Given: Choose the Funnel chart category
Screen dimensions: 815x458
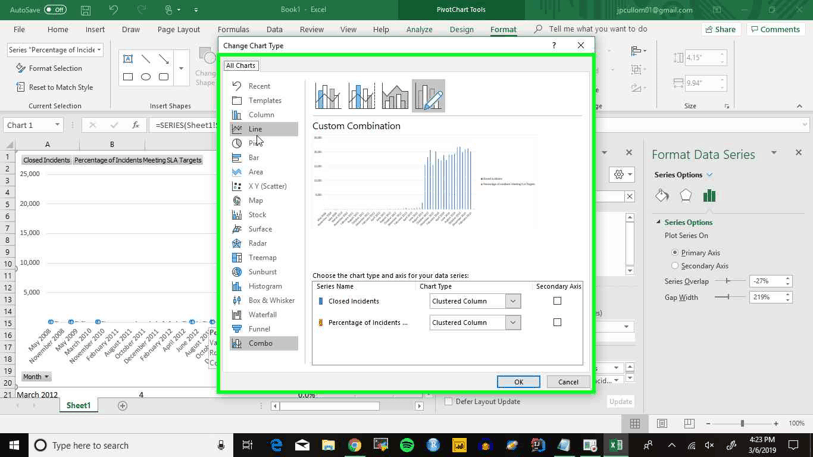Looking at the screenshot, I should 264,329.
